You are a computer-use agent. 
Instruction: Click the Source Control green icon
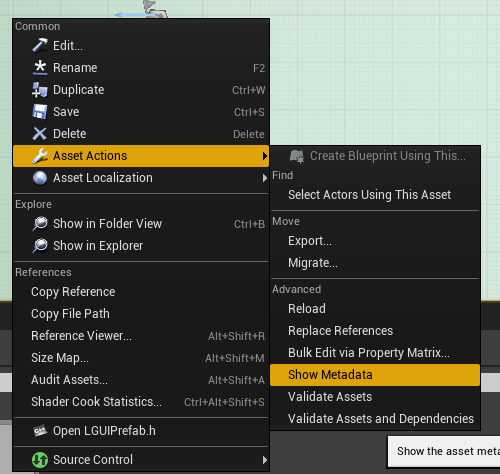(40, 460)
